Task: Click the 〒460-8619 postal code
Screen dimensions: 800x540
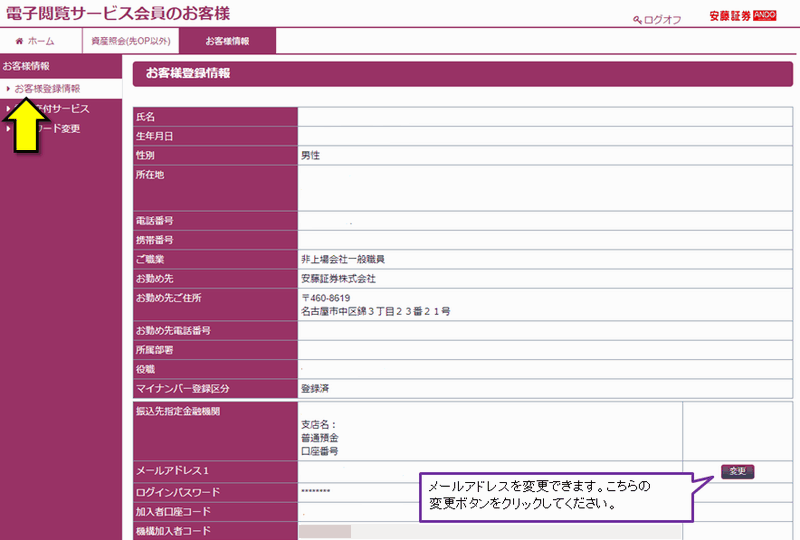Action: click(326, 298)
